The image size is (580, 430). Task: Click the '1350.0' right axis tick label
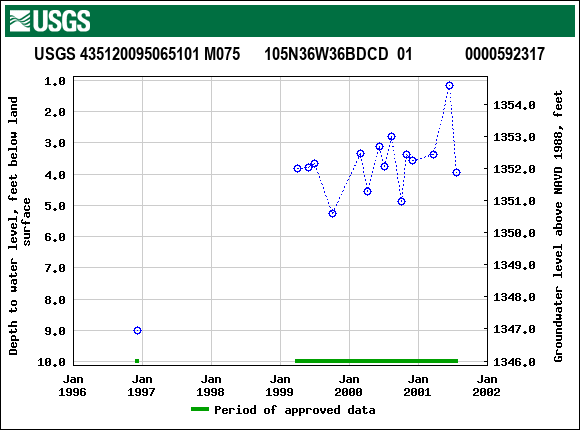click(514, 233)
